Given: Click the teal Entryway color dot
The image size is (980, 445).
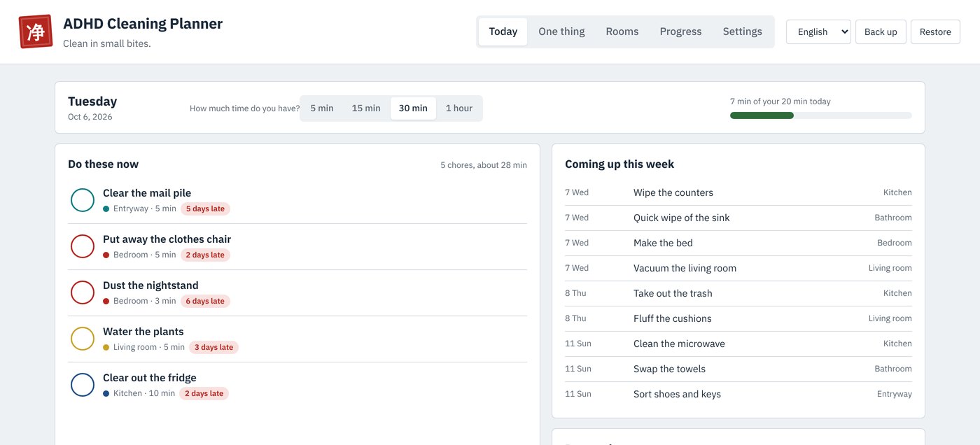Looking at the screenshot, I should pyautogui.click(x=106, y=209).
